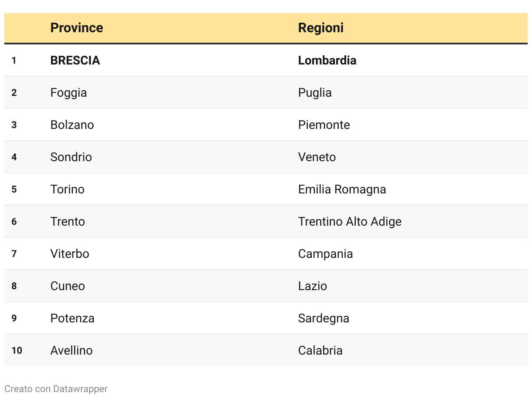Select Cuneo in the Province column

tap(68, 286)
